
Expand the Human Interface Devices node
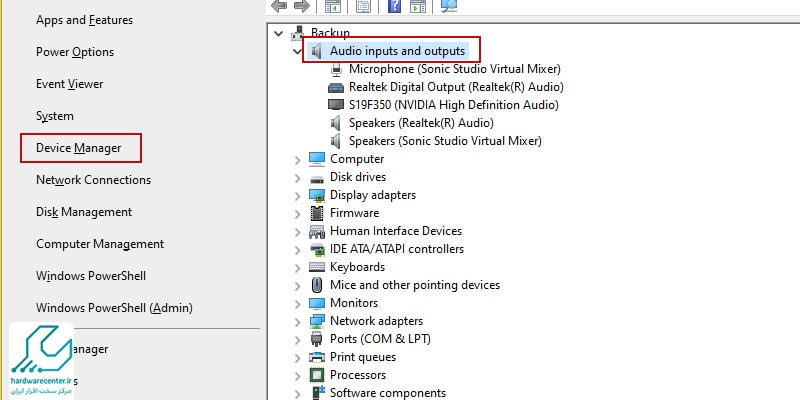(x=297, y=232)
